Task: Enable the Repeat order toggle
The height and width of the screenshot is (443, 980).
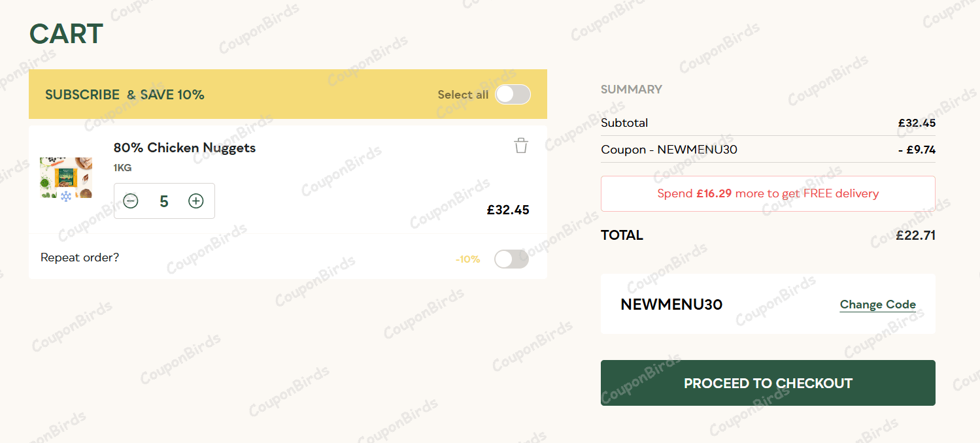Action: (x=511, y=259)
